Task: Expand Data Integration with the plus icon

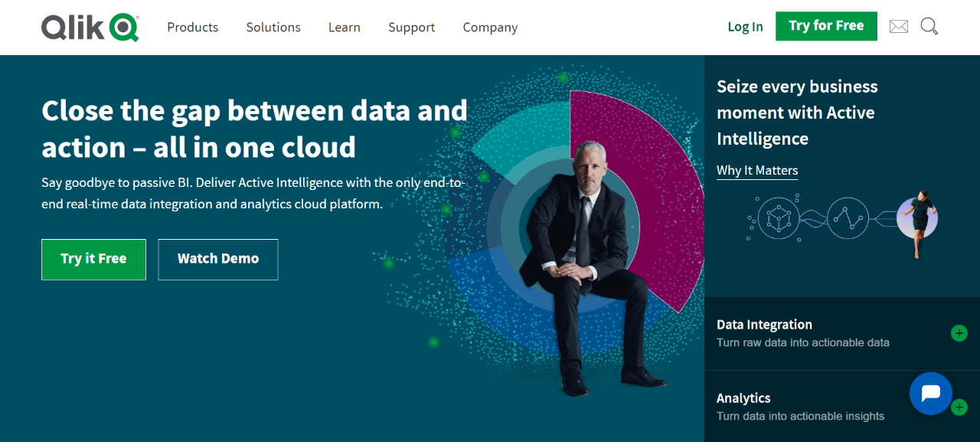Action: click(959, 333)
